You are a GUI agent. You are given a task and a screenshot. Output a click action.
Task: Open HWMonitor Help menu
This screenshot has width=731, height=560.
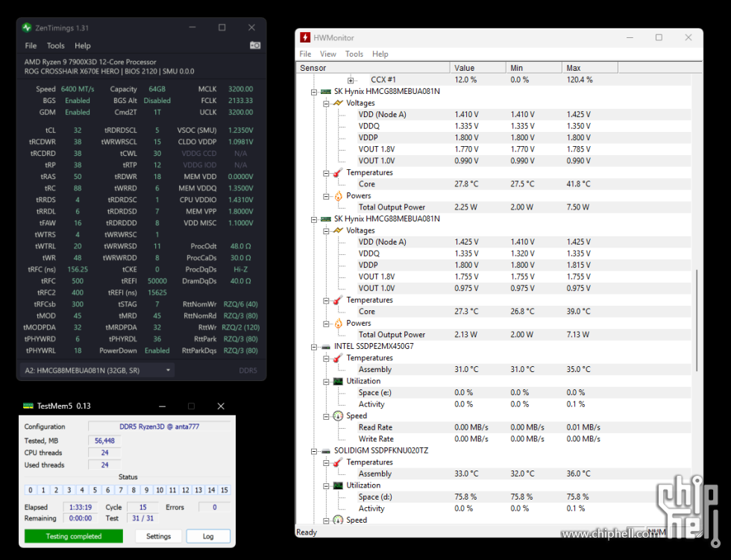click(x=380, y=54)
